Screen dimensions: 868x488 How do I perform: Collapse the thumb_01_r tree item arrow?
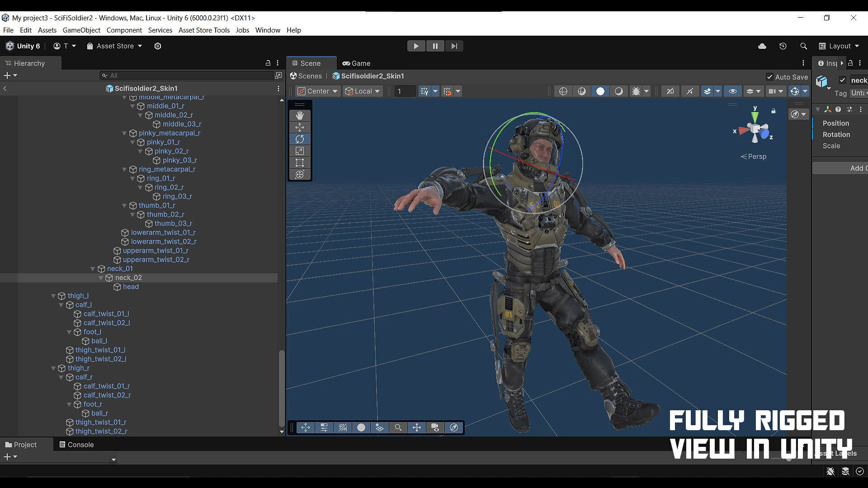coord(124,206)
